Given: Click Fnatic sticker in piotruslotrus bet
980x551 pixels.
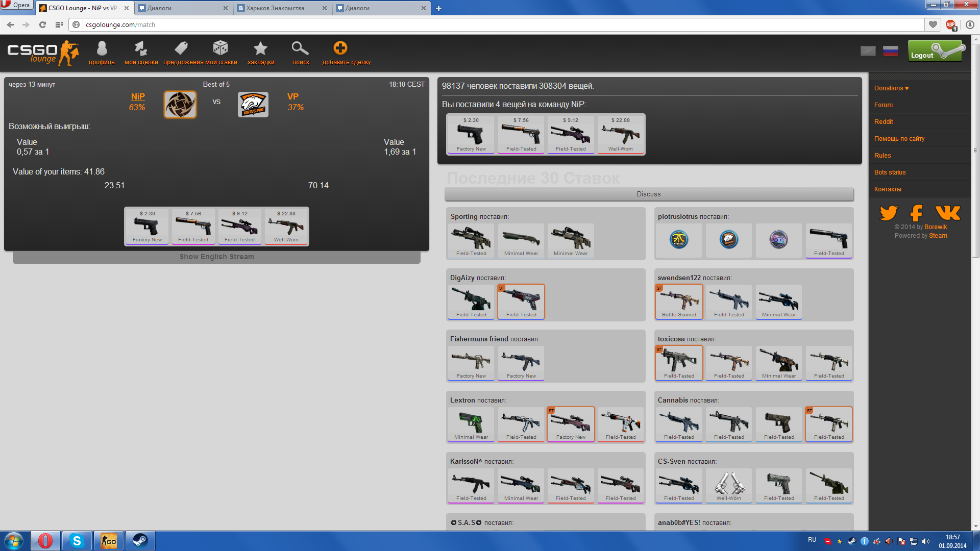Looking at the screenshot, I should [x=679, y=239].
